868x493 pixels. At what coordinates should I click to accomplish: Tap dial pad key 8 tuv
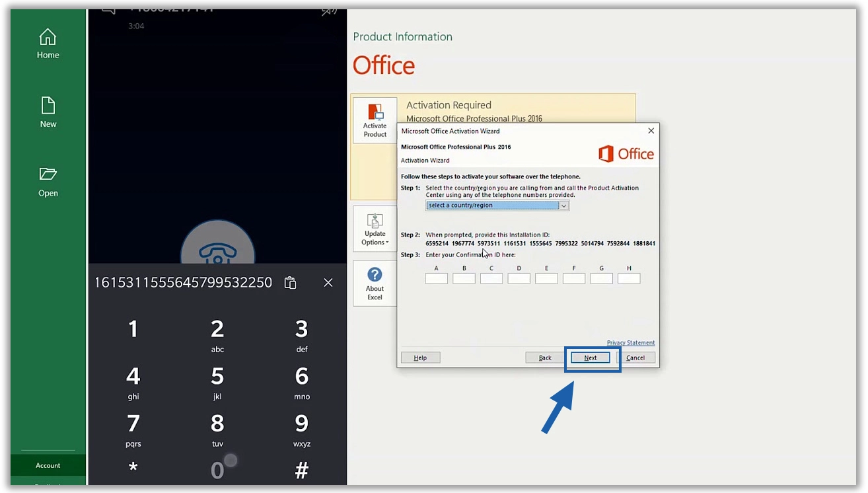(217, 430)
